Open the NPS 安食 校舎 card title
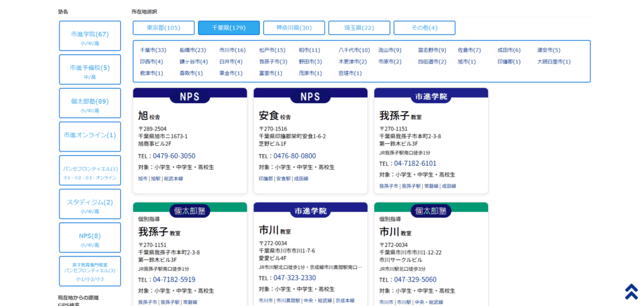 point(275,116)
